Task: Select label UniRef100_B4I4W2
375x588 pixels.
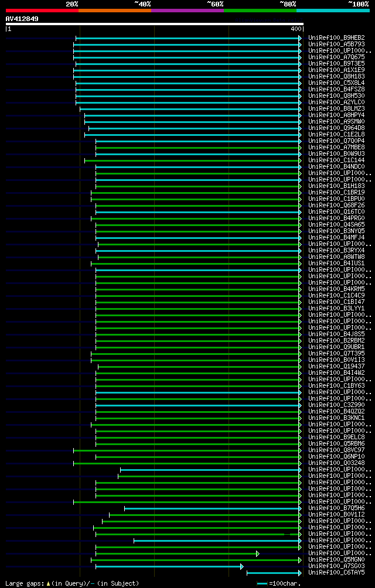Action: [x=336, y=372]
